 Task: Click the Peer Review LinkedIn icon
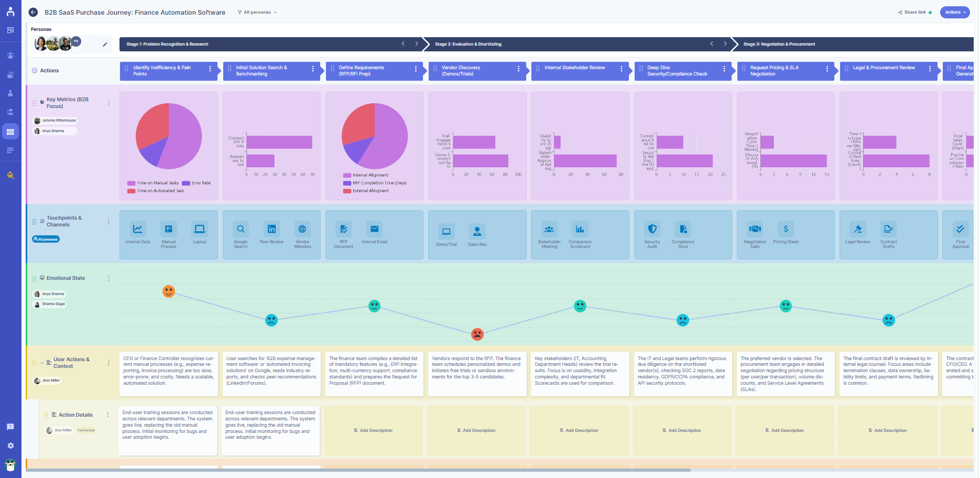[271, 229]
